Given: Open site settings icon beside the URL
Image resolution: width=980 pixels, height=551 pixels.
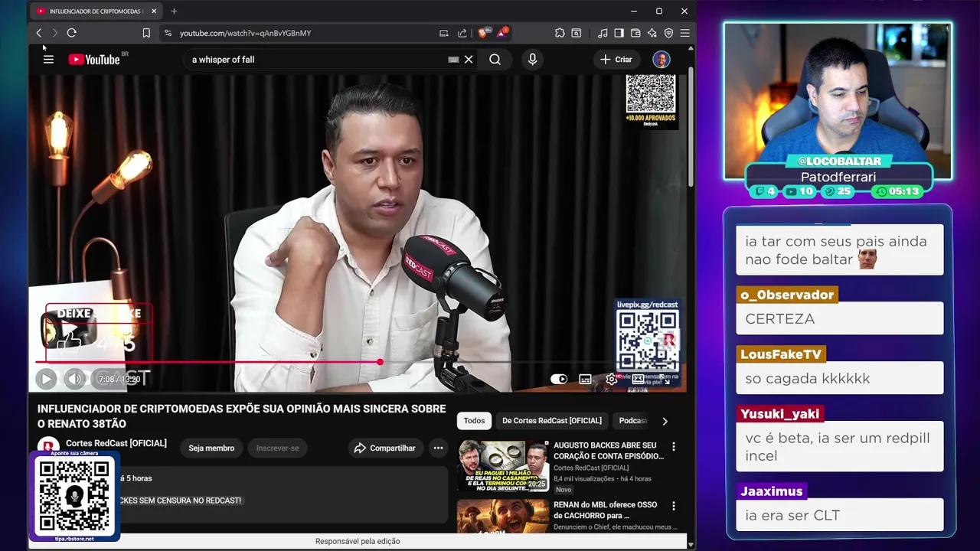Looking at the screenshot, I should [168, 33].
